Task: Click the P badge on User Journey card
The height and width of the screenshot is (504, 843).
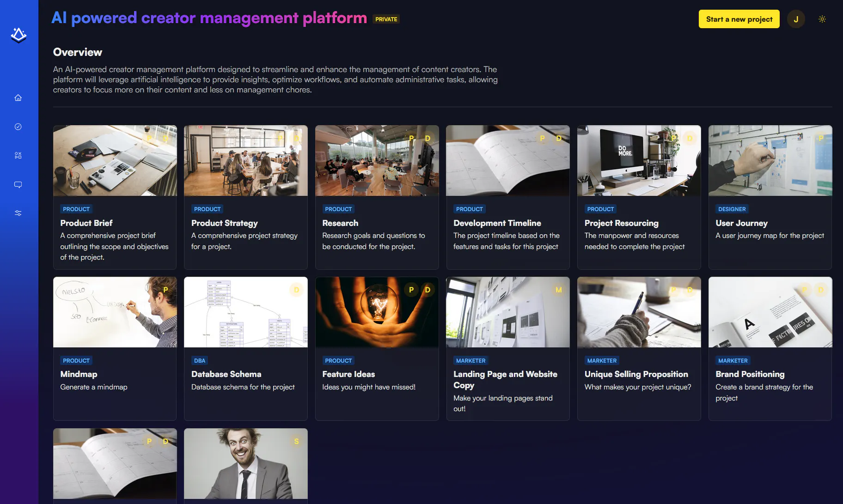Action: tap(821, 138)
